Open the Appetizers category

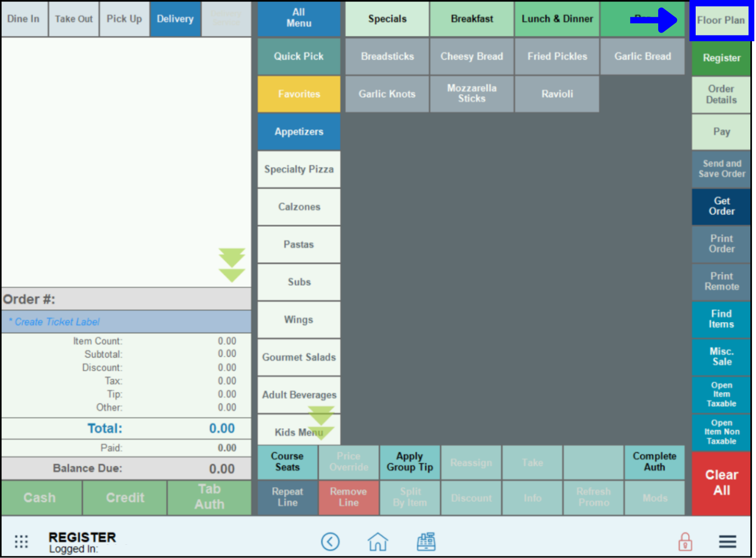click(299, 131)
